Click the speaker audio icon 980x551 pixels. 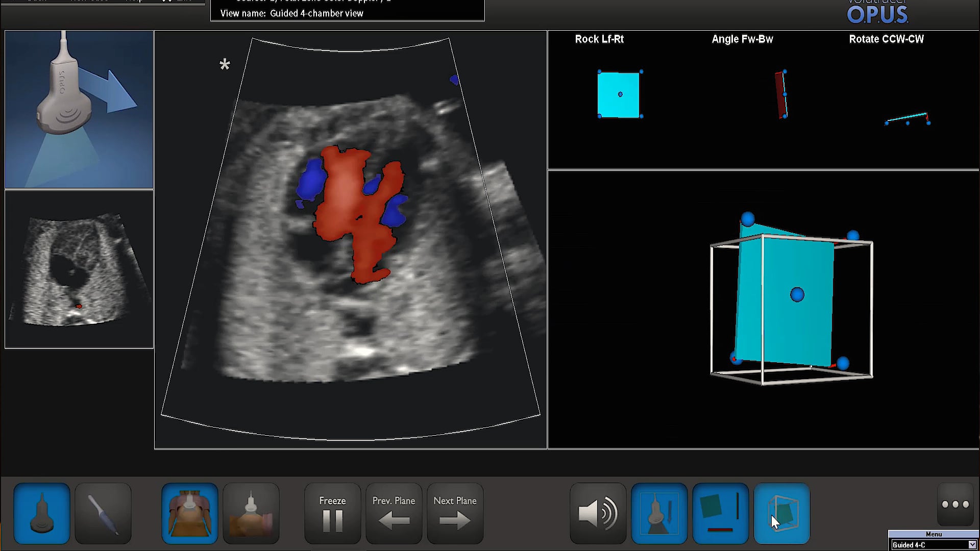pyautogui.click(x=597, y=513)
